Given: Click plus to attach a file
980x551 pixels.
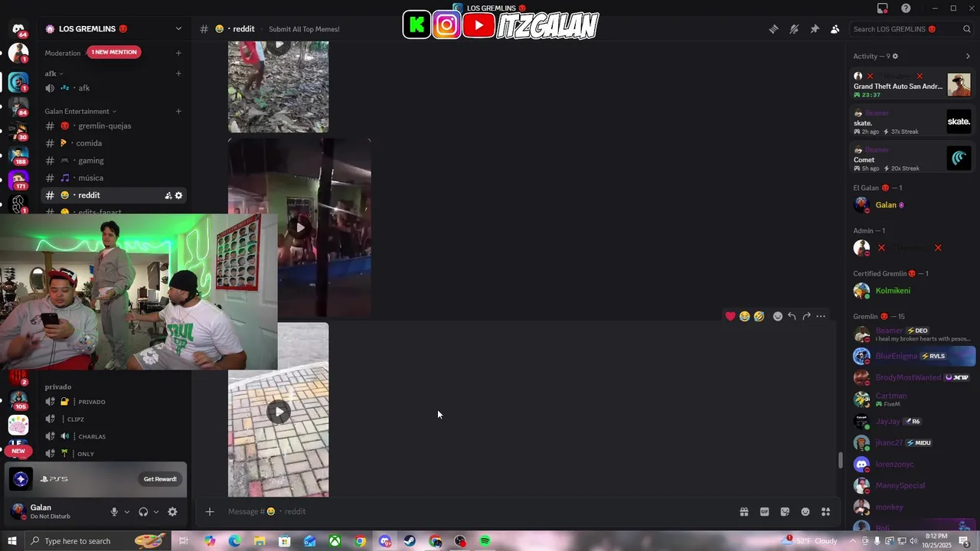Looking at the screenshot, I should pyautogui.click(x=210, y=512).
